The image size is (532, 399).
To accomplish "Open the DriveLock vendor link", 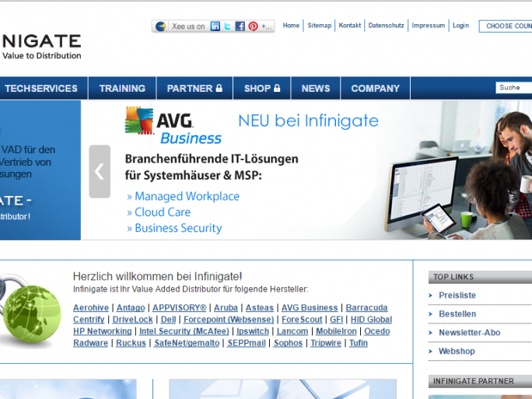I will (x=133, y=320).
